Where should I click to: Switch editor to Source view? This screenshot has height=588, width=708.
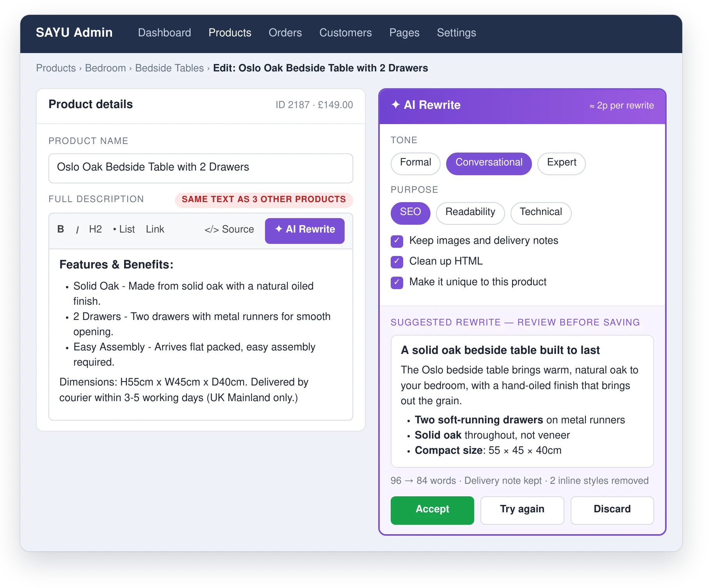229,229
